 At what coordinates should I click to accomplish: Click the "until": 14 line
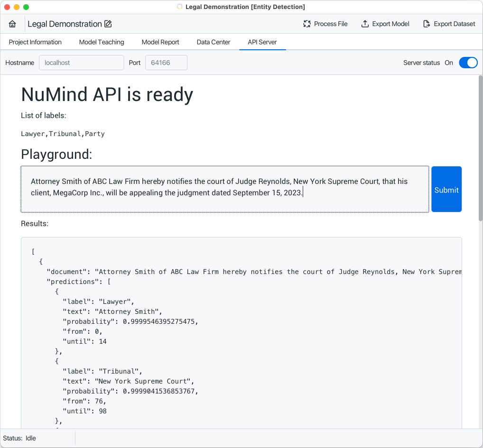[x=85, y=341]
